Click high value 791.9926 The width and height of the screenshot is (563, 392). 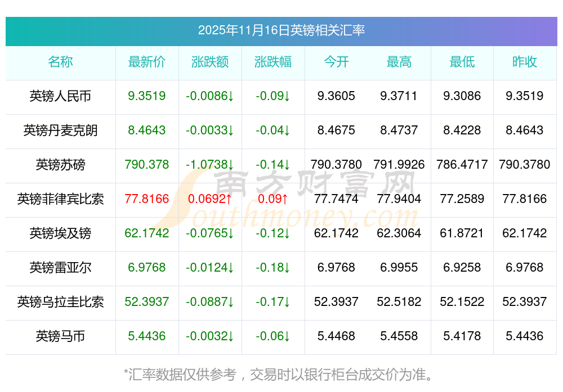click(x=399, y=165)
